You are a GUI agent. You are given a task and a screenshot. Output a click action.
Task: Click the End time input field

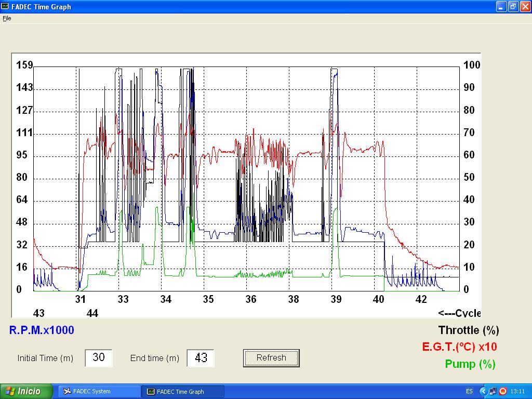pos(201,358)
